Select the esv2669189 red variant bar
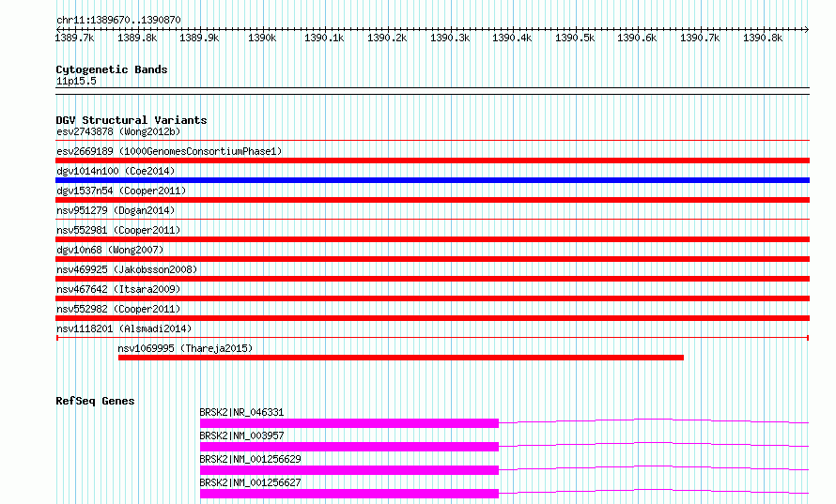 pos(432,160)
